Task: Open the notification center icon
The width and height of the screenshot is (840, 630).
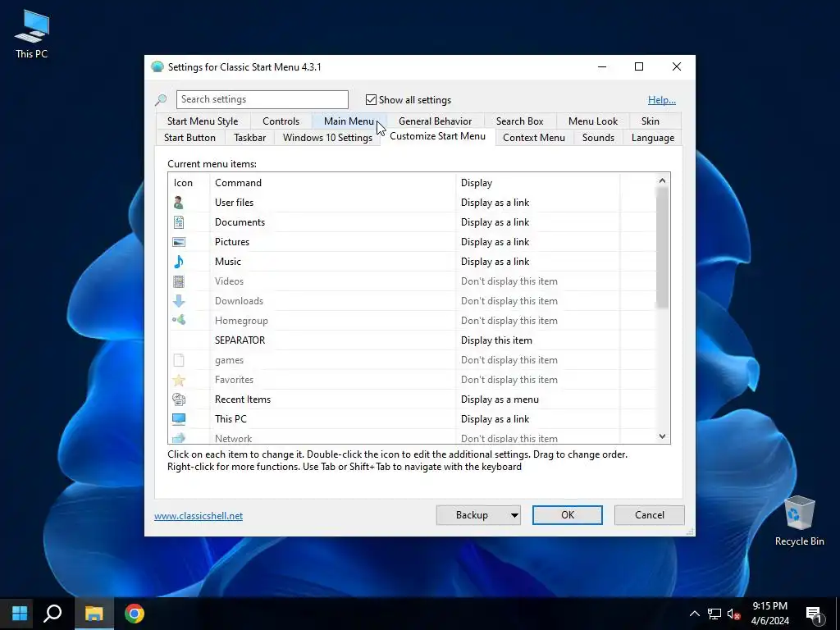Action: pyautogui.click(x=814, y=614)
